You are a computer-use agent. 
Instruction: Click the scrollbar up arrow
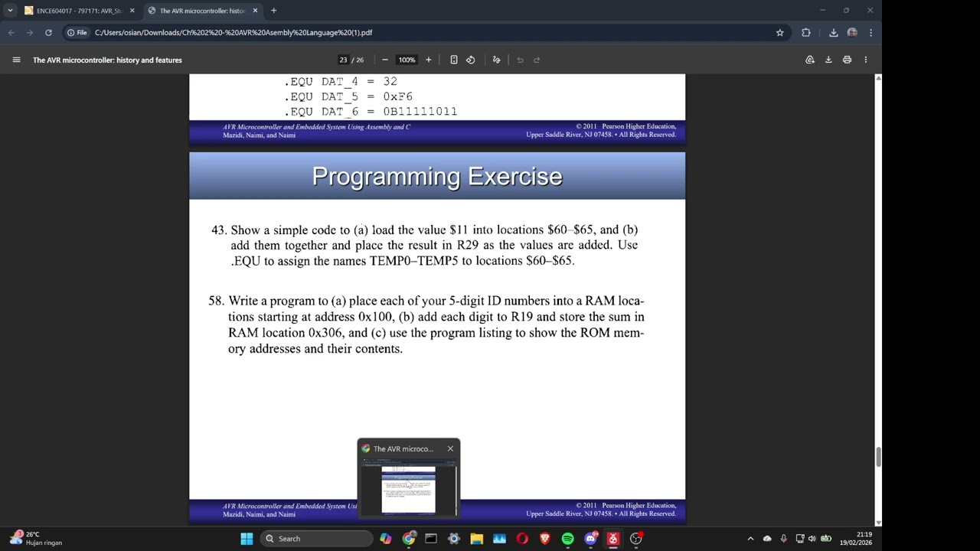point(878,77)
